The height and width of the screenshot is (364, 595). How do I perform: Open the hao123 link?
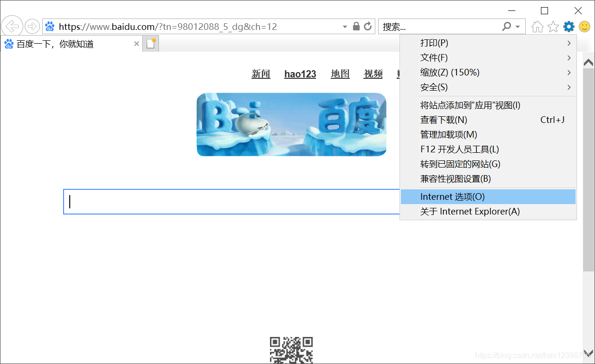[x=300, y=74]
